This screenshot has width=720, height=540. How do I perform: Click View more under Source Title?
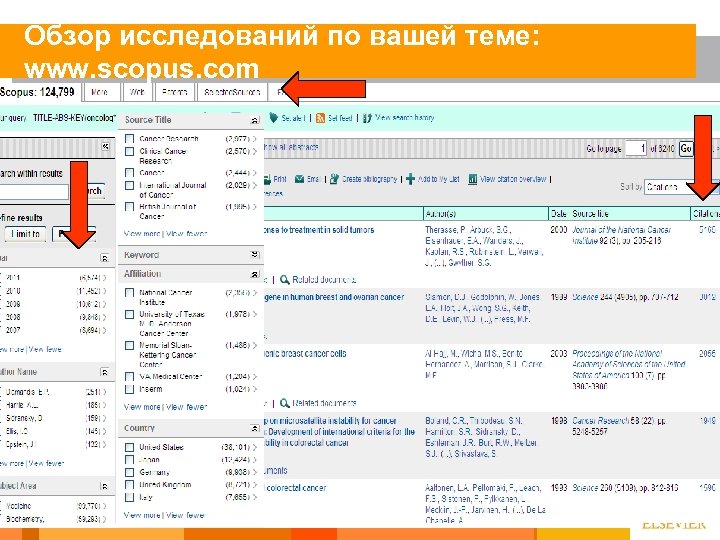click(x=142, y=234)
